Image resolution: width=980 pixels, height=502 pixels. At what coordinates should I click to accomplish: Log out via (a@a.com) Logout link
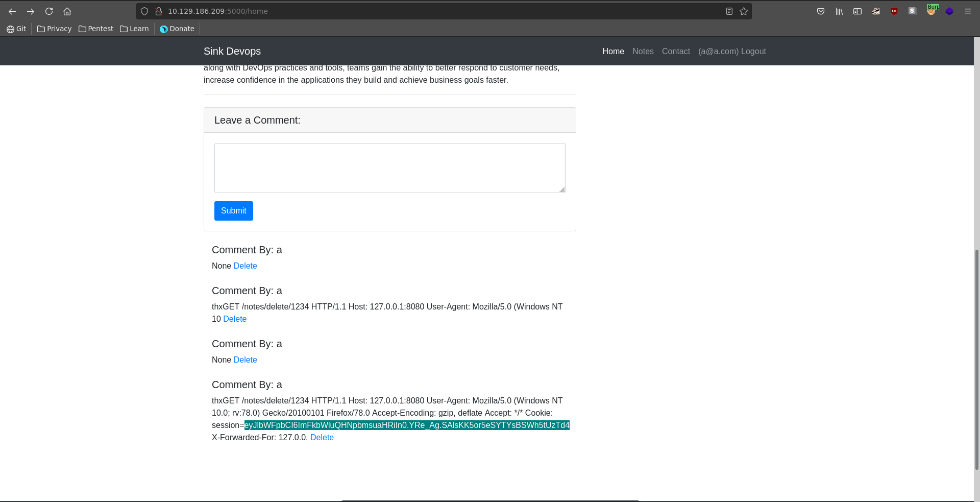coord(732,51)
